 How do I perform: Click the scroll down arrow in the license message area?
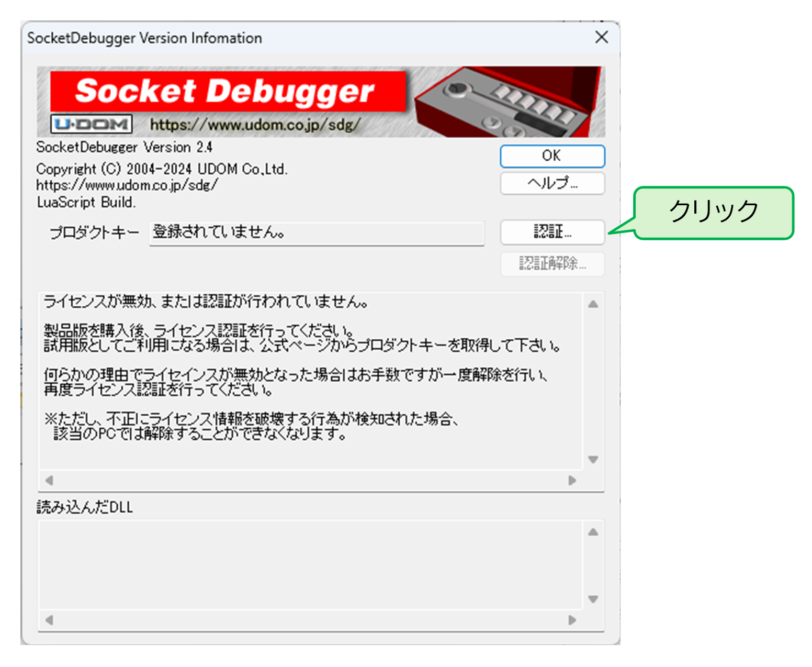click(593, 461)
